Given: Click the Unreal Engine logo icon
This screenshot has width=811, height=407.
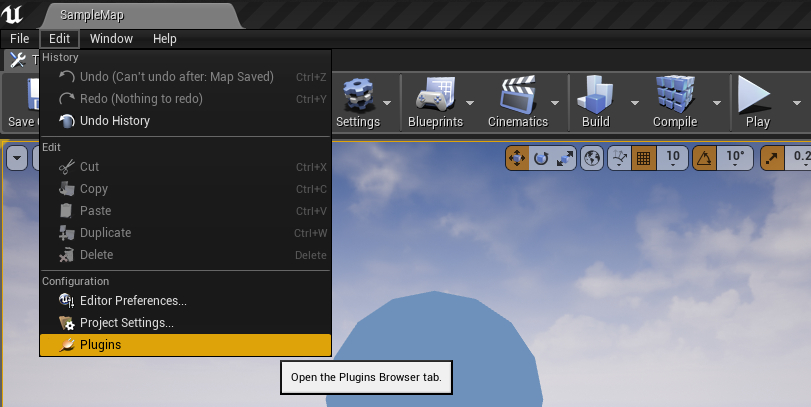Looking at the screenshot, I should coord(12,13).
